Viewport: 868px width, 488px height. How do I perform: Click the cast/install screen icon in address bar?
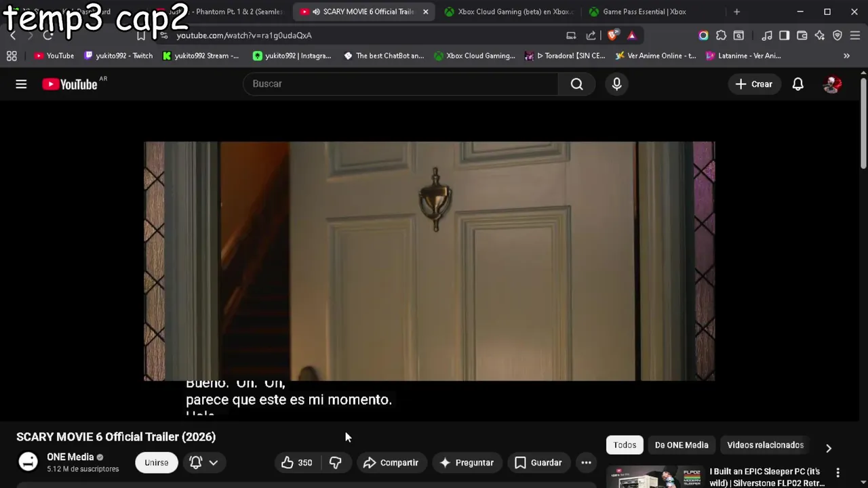(571, 35)
